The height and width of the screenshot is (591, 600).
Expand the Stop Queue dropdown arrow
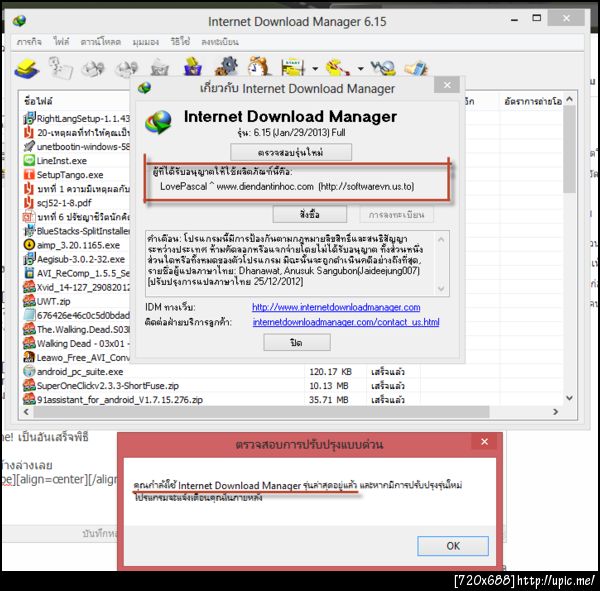coord(360,69)
